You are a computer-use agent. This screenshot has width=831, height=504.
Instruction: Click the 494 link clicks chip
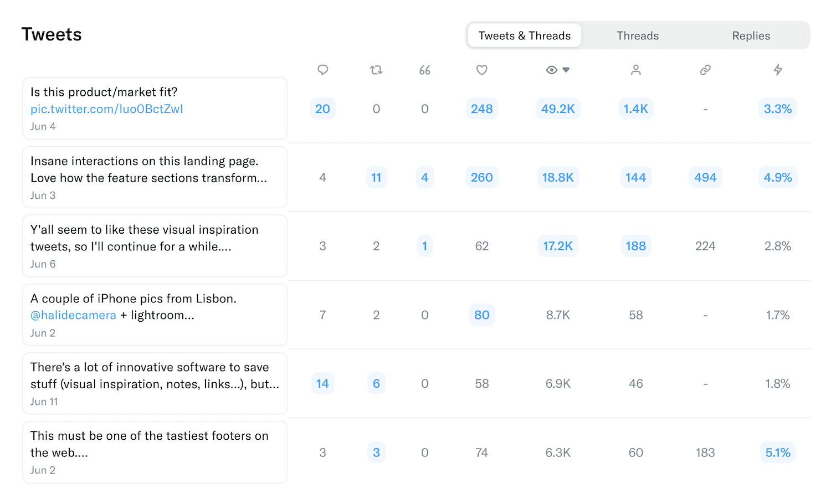click(x=705, y=177)
